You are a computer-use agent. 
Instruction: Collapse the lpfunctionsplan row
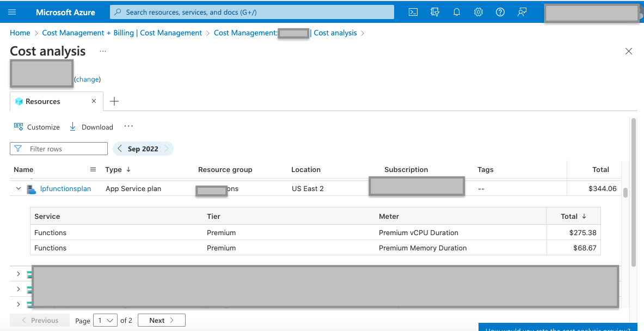click(x=19, y=188)
